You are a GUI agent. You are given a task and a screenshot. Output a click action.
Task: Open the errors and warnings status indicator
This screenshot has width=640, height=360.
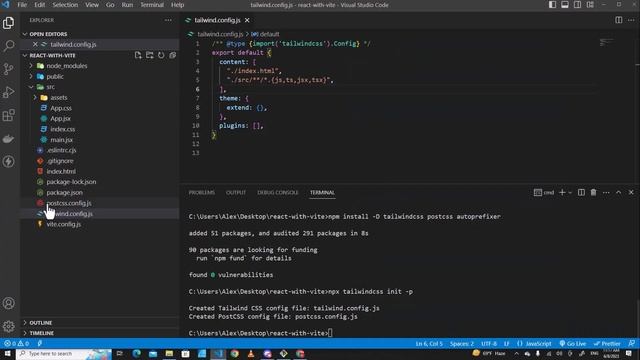17,344
